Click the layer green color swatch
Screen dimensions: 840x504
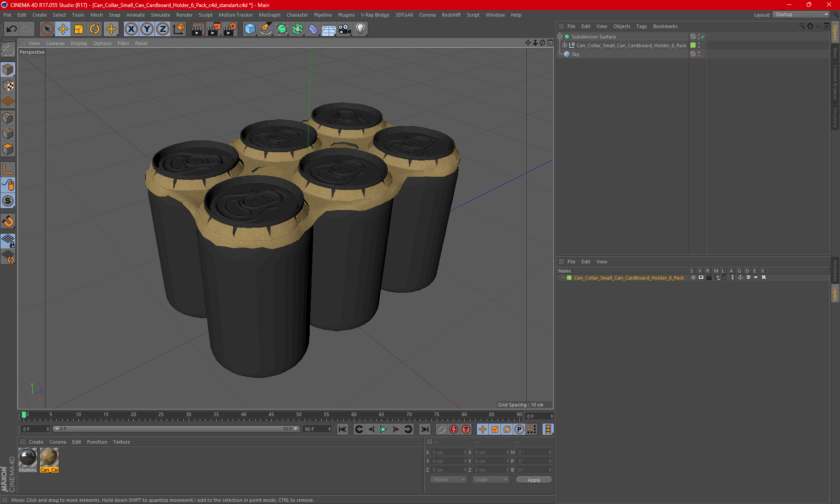[569, 278]
